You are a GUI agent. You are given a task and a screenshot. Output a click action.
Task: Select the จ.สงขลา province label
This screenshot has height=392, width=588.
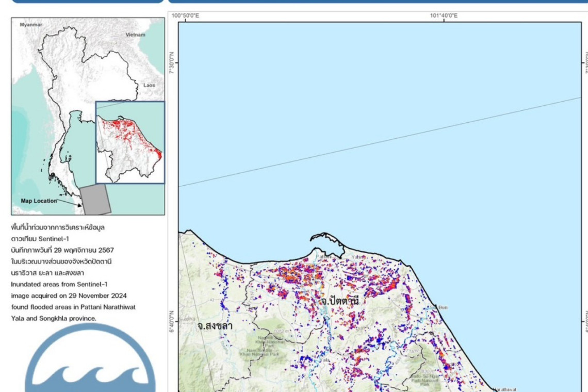214,326
